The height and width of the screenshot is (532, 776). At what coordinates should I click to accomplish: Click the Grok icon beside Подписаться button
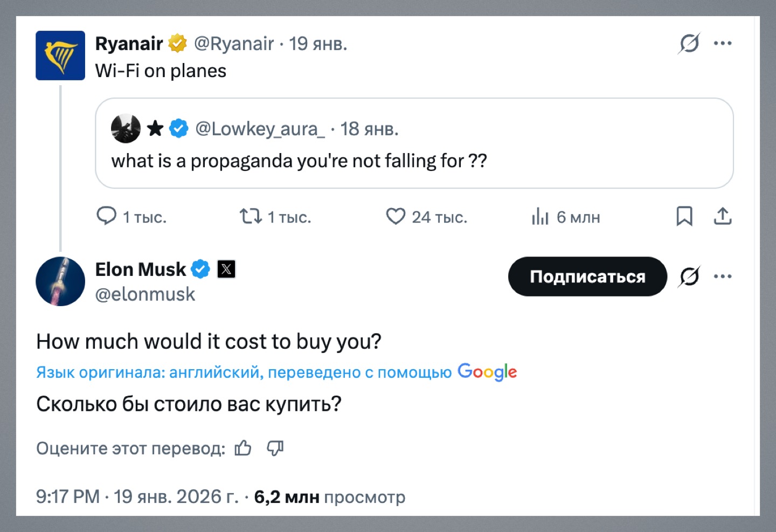pos(689,277)
